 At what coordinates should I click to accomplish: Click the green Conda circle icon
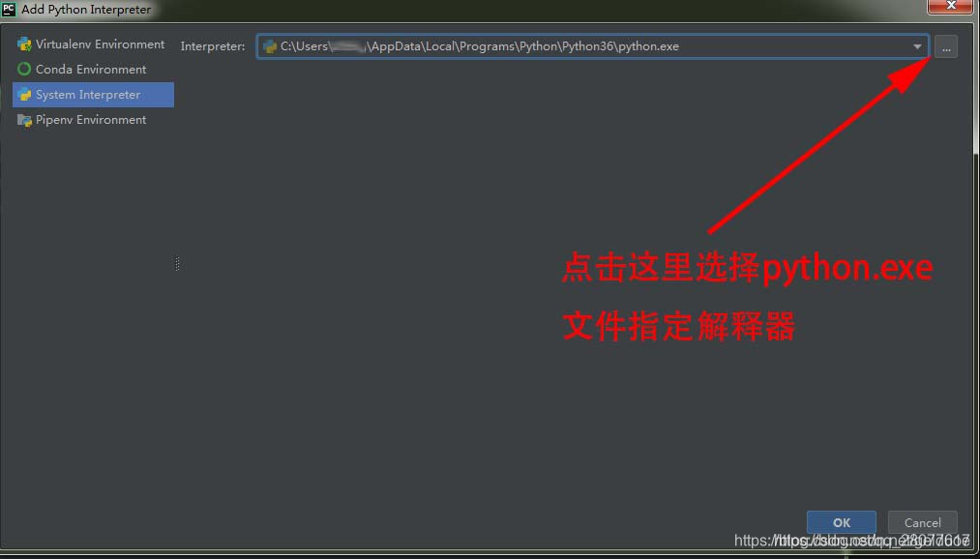[24, 70]
